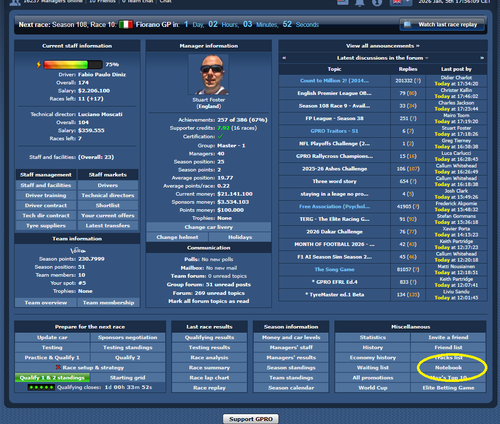Open the Holidays page
The image size is (500, 424).
(240, 237)
